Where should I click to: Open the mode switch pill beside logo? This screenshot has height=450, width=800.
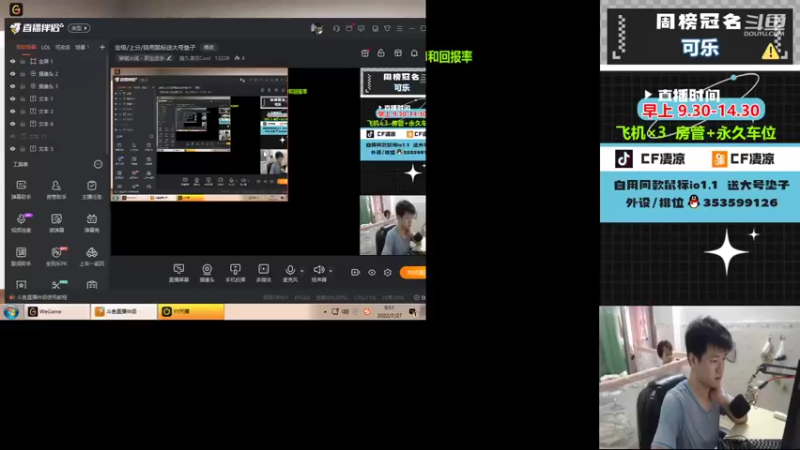point(79,28)
